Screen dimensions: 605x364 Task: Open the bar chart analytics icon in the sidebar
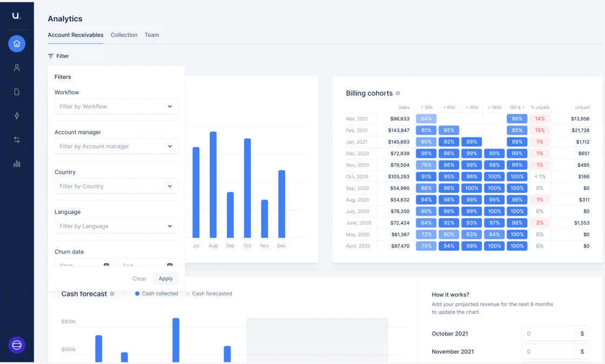click(17, 164)
